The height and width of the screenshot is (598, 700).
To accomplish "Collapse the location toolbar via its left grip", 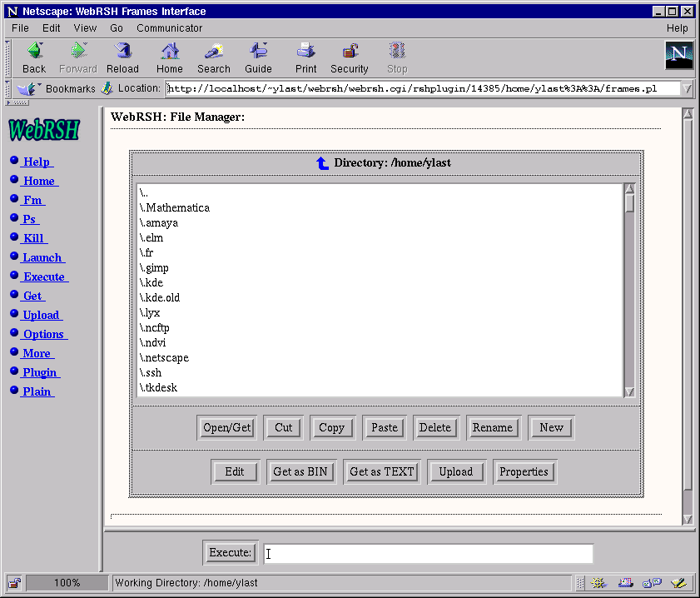I will coord(7,89).
